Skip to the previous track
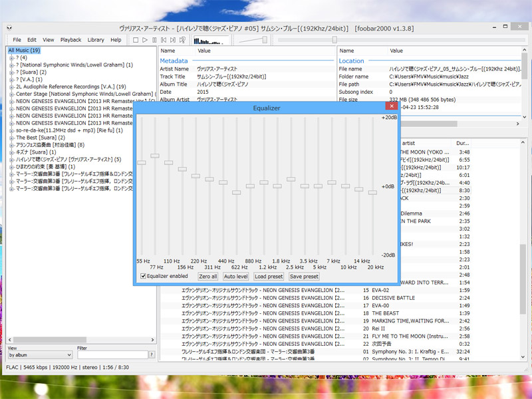 click(x=164, y=40)
